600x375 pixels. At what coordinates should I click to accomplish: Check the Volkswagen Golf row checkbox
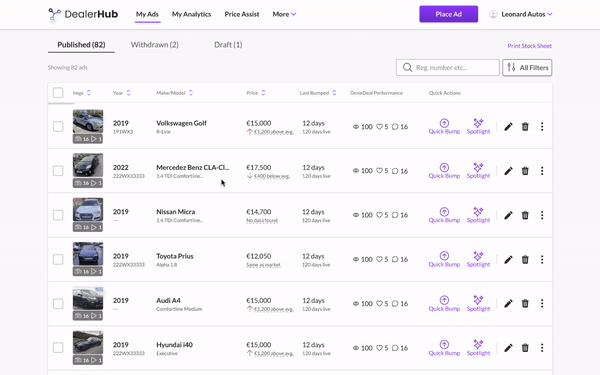58,126
